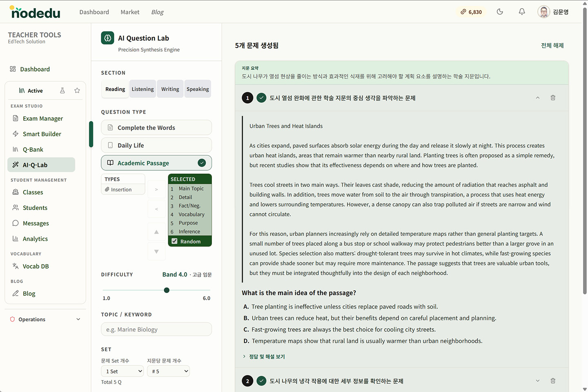Screen dimensions: 588x392
Task: Open Blog in sidebar
Action: click(x=41, y=294)
